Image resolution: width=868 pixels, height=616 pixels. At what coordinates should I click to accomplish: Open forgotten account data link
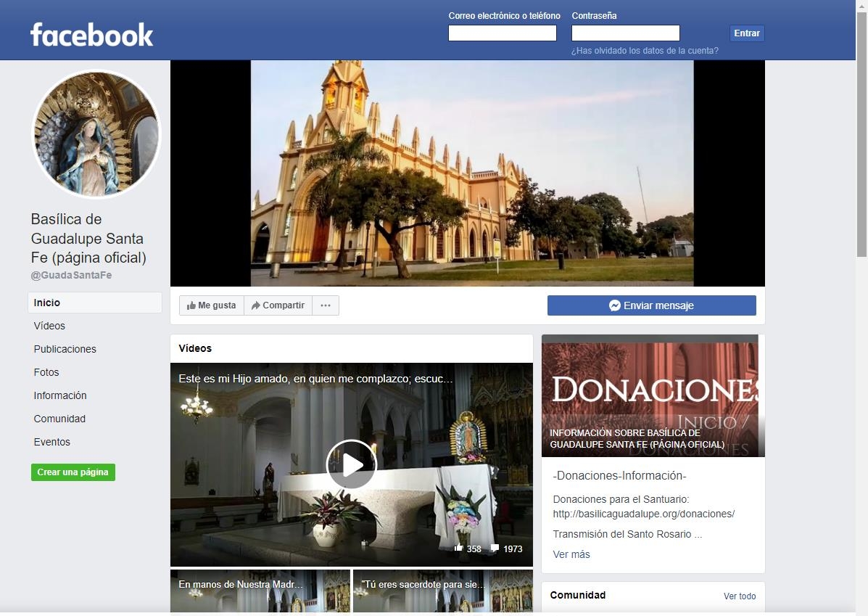coord(645,51)
